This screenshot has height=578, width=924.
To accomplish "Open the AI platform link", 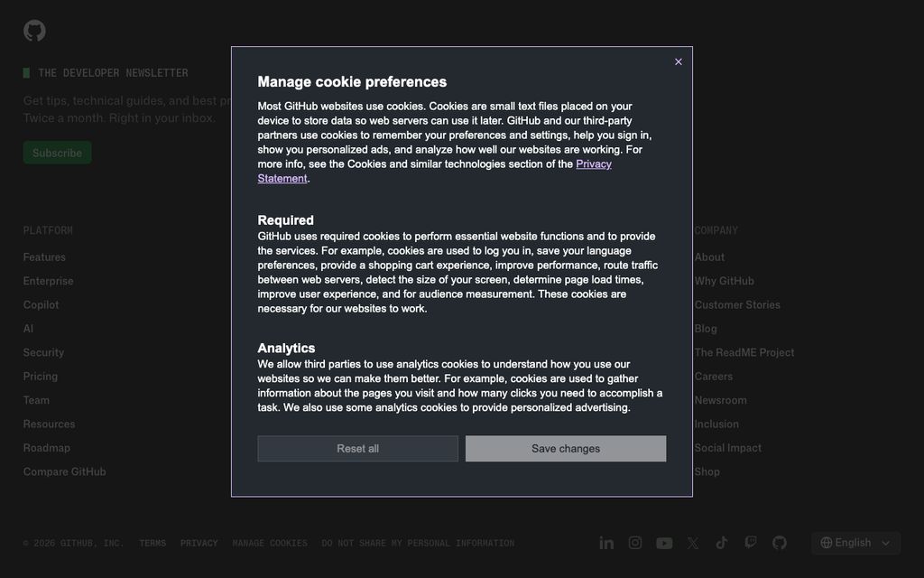I will pos(28,329).
